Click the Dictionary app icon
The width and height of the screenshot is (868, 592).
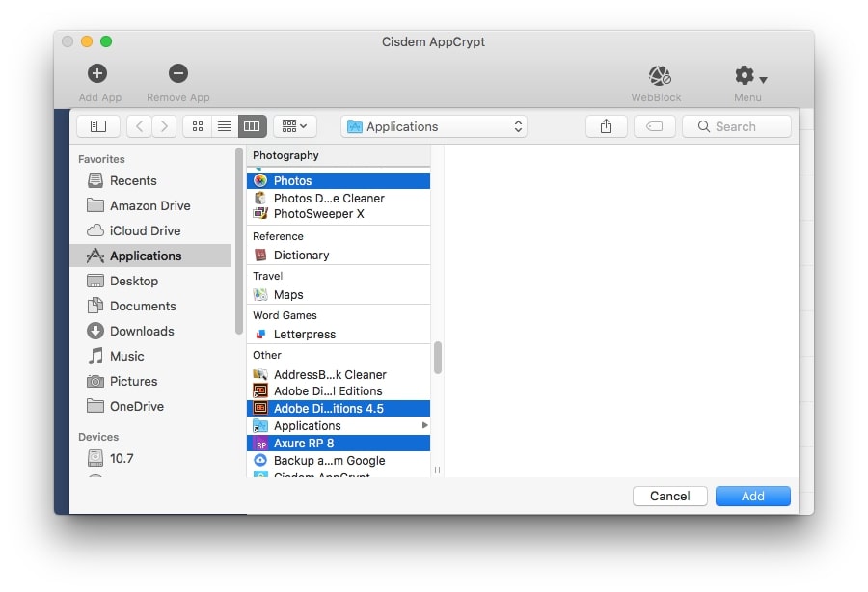point(260,256)
